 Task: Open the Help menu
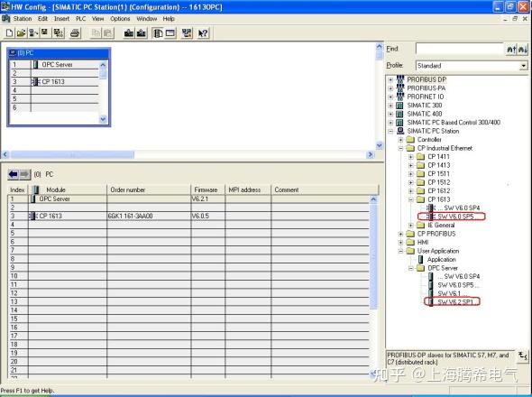(169, 19)
